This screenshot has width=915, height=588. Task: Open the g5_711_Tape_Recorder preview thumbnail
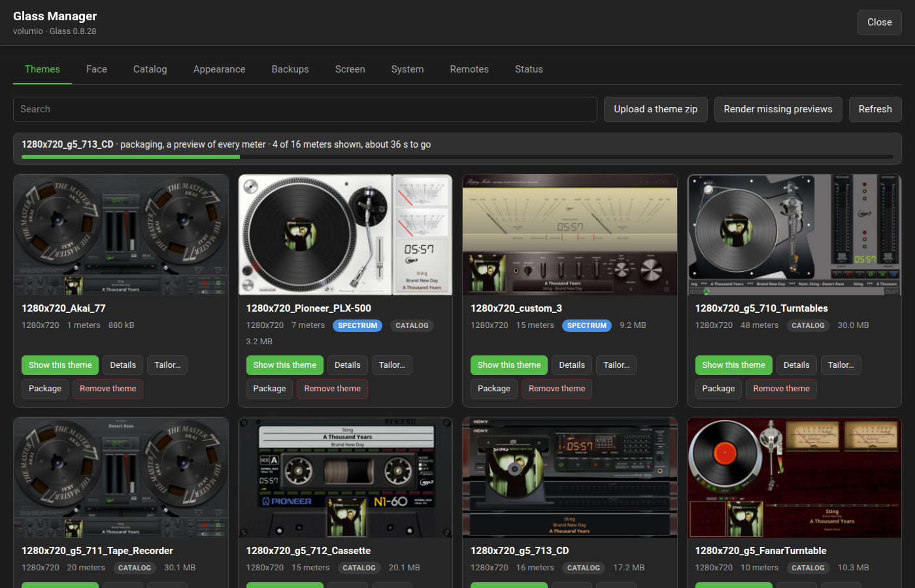(x=121, y=478)
